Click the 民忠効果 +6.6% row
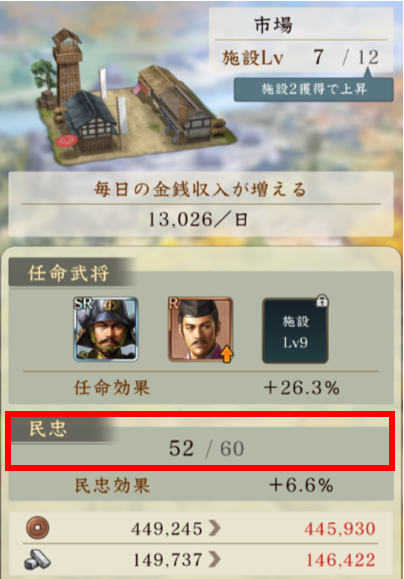 [201, 485]
